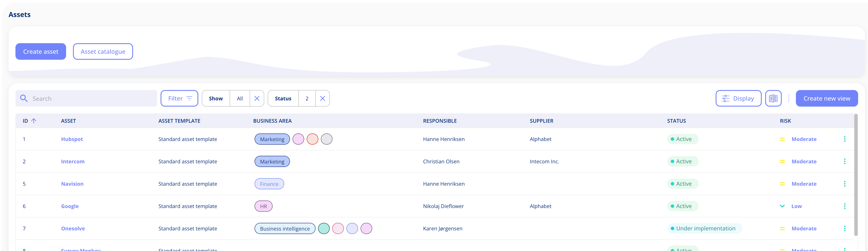This screenshot has height=251, width=868.
Task: Toggle the ID column sort arrow
Action: coord(34,120)
